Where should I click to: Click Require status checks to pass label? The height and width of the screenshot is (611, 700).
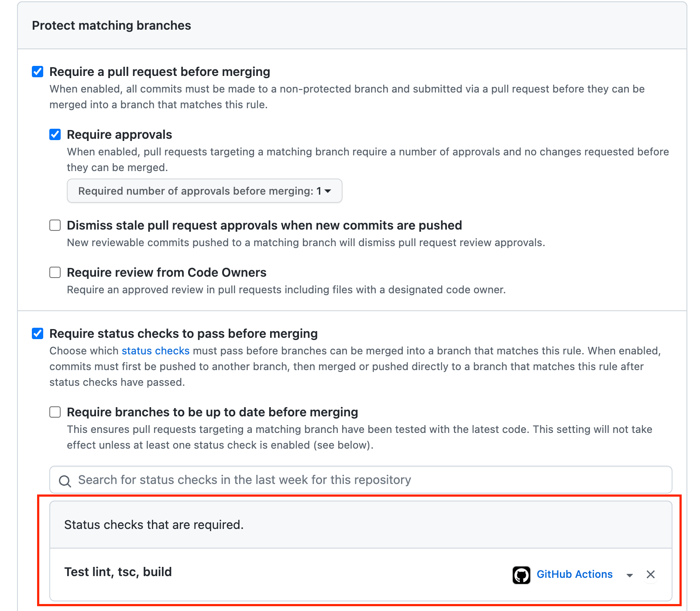183,333
